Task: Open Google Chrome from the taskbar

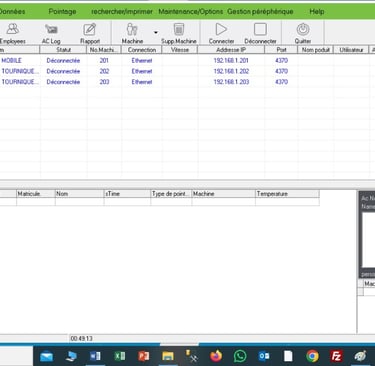Action: click(312, 356)
